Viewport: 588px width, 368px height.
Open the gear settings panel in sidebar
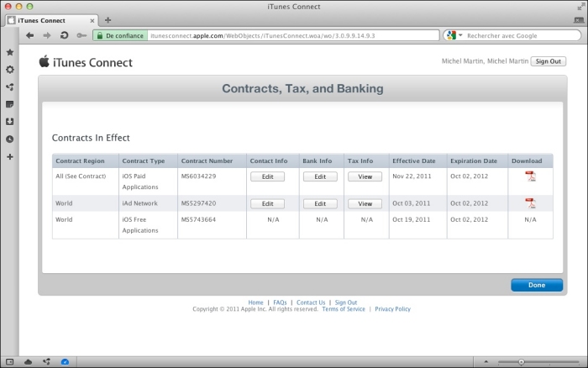(x=10, y=70)
